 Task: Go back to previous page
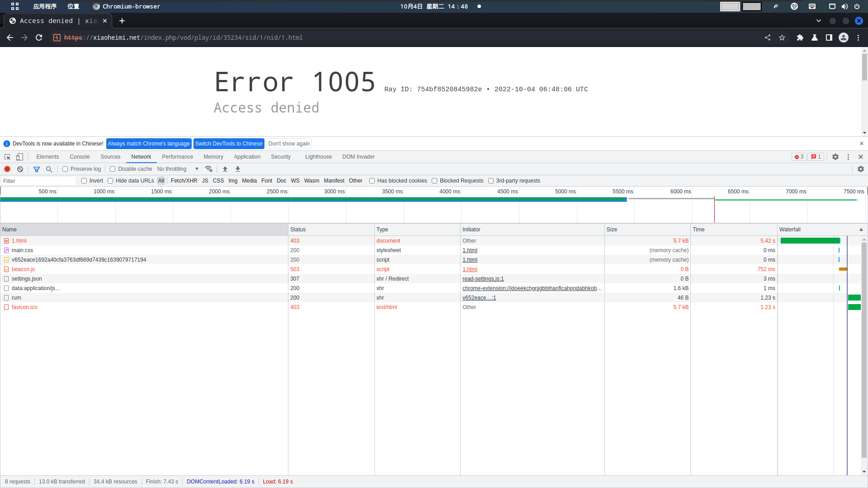point(10,38)
